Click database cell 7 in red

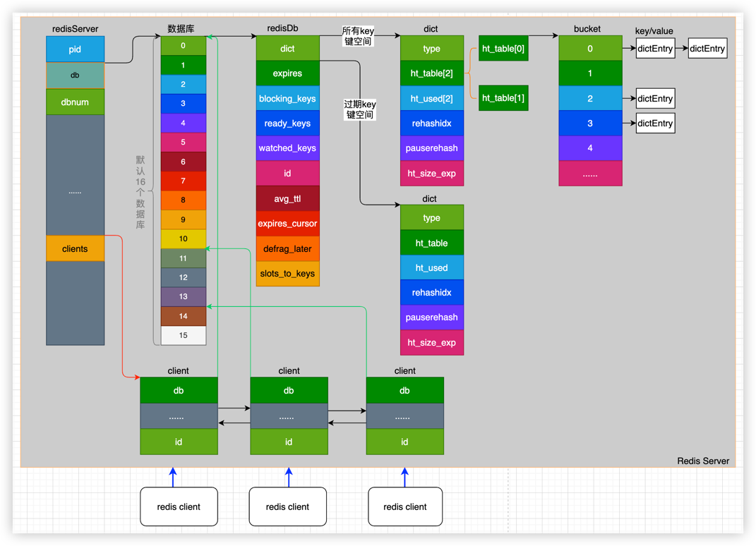tap(184, 181)
